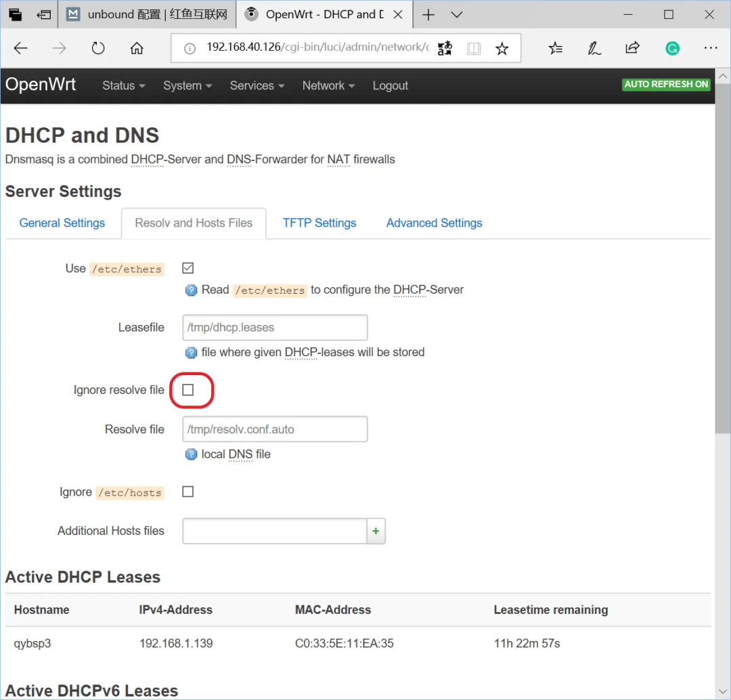The height and width of the screenshot is (700, 731).
Task: Click the browser refresh icon
Action: [x=98, y=48]
